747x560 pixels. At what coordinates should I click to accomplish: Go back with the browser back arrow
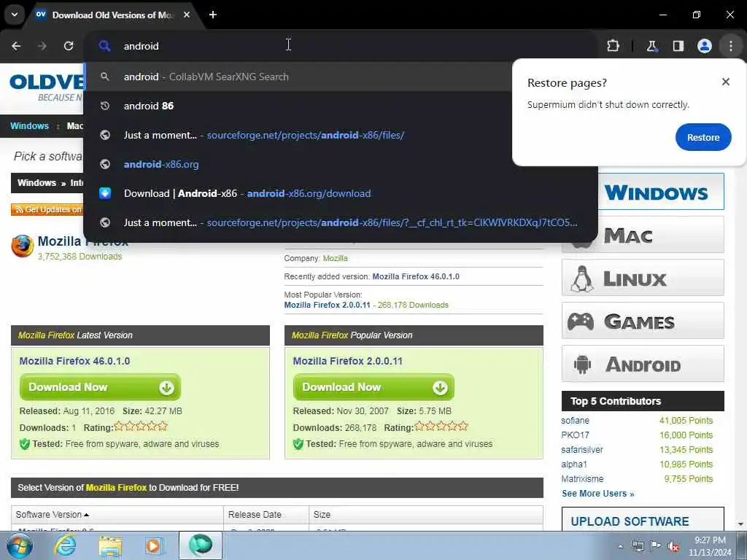[x=16, y=46]
